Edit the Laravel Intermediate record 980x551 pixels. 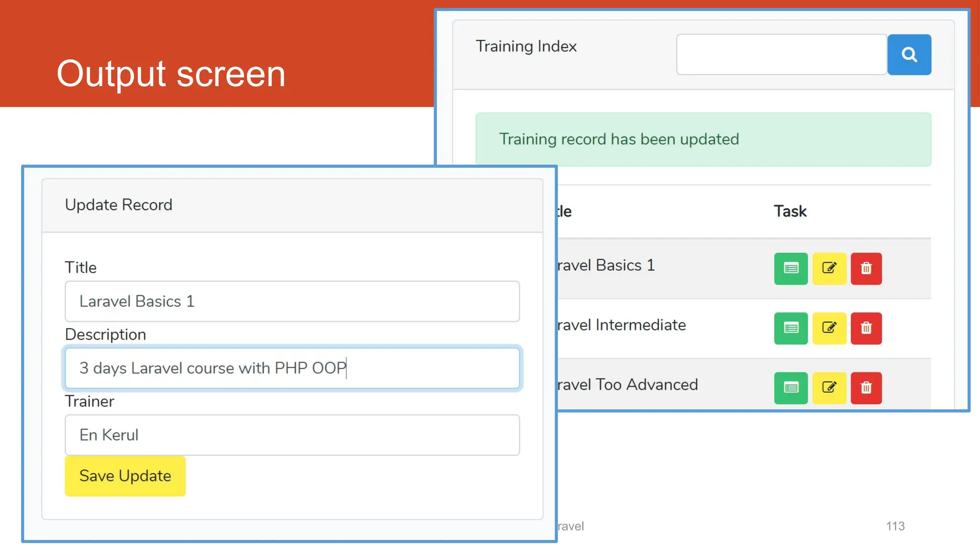(x=829, y=328)
